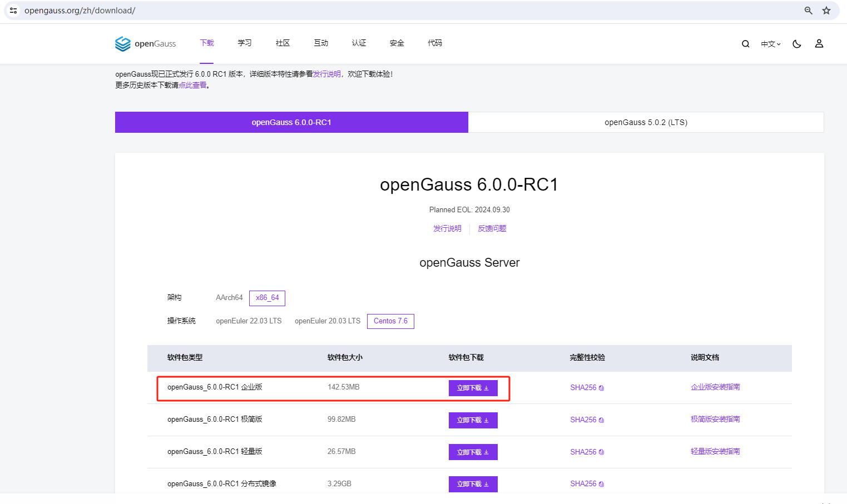The height and width of the screenshot is (504, 847).
Task: Click the 软件包类型 column header
Action: 185,357
